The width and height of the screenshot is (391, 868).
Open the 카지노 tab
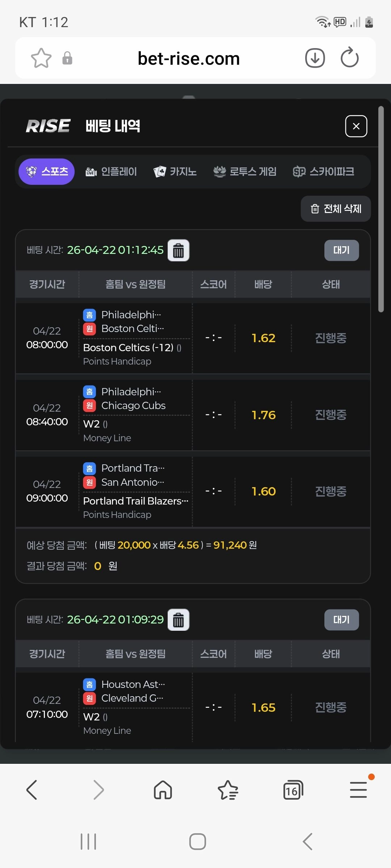175,171
